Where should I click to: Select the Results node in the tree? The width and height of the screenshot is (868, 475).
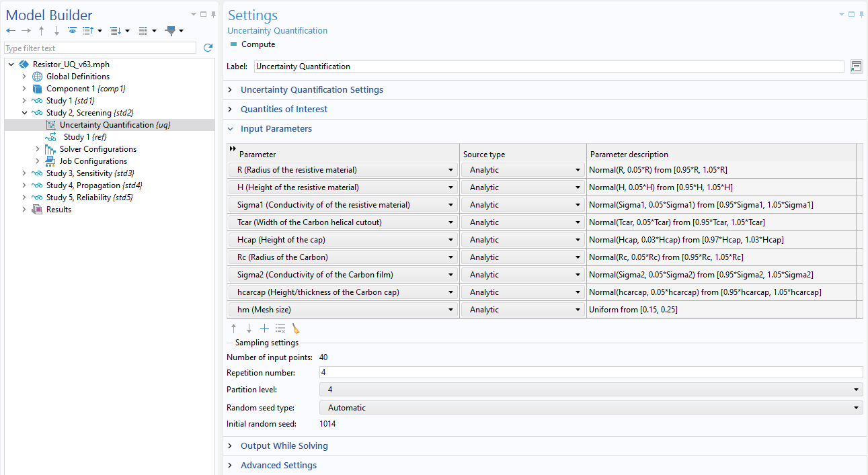coord(58,210)
